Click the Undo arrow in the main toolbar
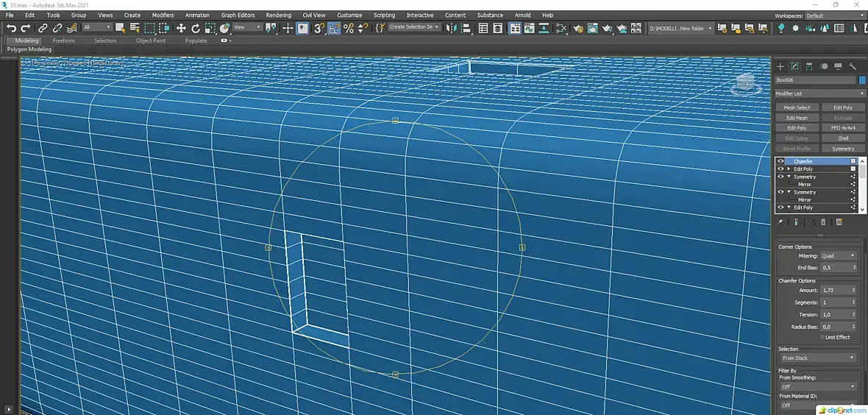Image resolution: width=868 pixels, height=415 pixels. (x=11, y=28)
